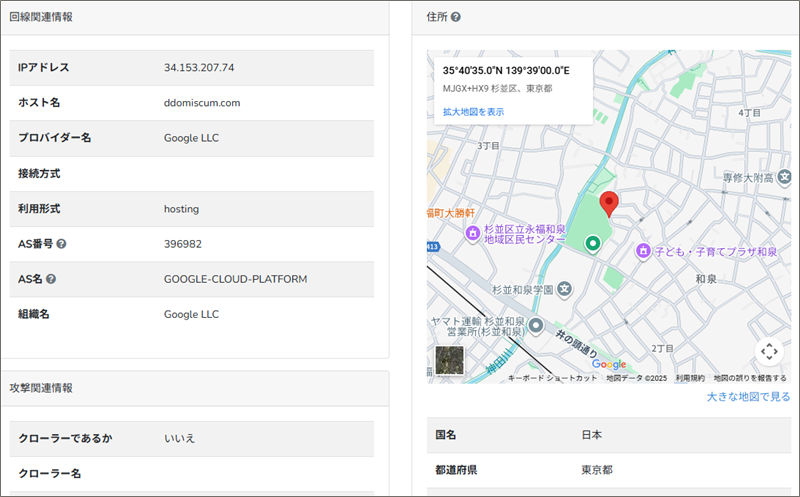Click the Google logo on the map
Image resolution: width=800 pixels, height=497 pixels.
coord(608,365)
